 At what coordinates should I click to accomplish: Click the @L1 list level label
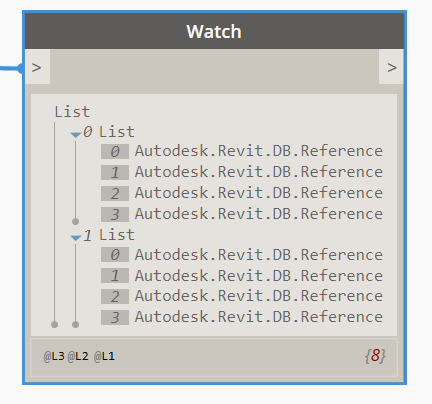click(104, 356)
